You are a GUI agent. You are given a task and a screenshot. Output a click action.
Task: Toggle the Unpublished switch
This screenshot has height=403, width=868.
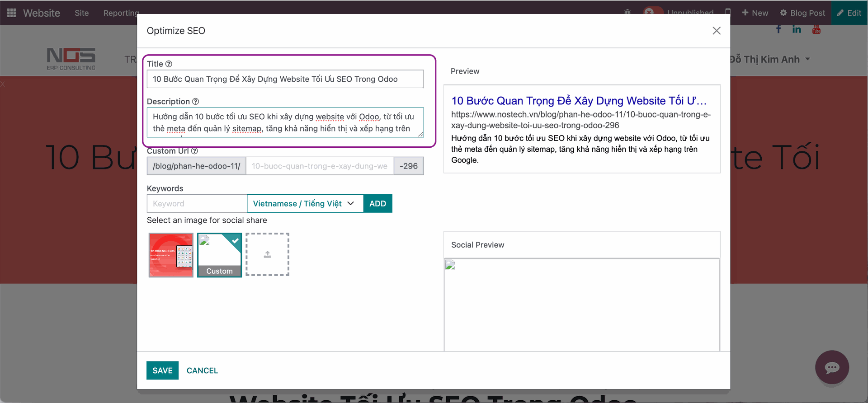point(653,12)
